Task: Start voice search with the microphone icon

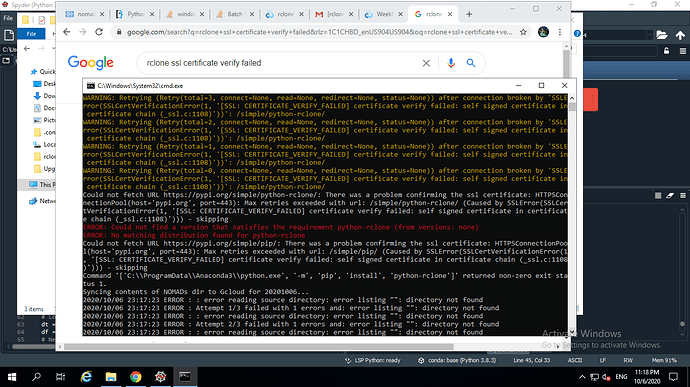Action: (x=451, y=63)
